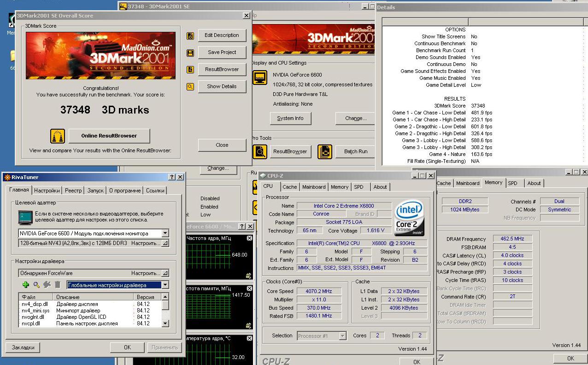Image resolution: width=588 pixels, height=365 pixels.
Task: Click Close in the 3DMark score dialog
Action: coord(222,145)
